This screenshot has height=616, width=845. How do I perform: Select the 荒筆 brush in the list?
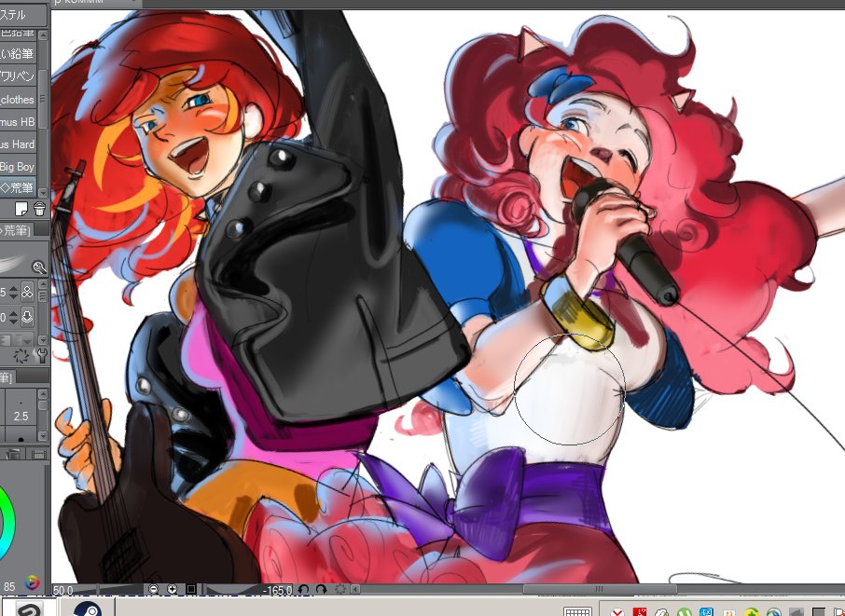coord(17,188)
